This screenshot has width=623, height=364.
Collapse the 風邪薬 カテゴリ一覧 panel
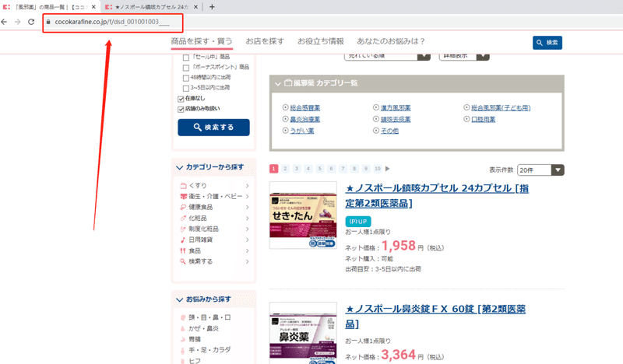[x=278, y=83]
